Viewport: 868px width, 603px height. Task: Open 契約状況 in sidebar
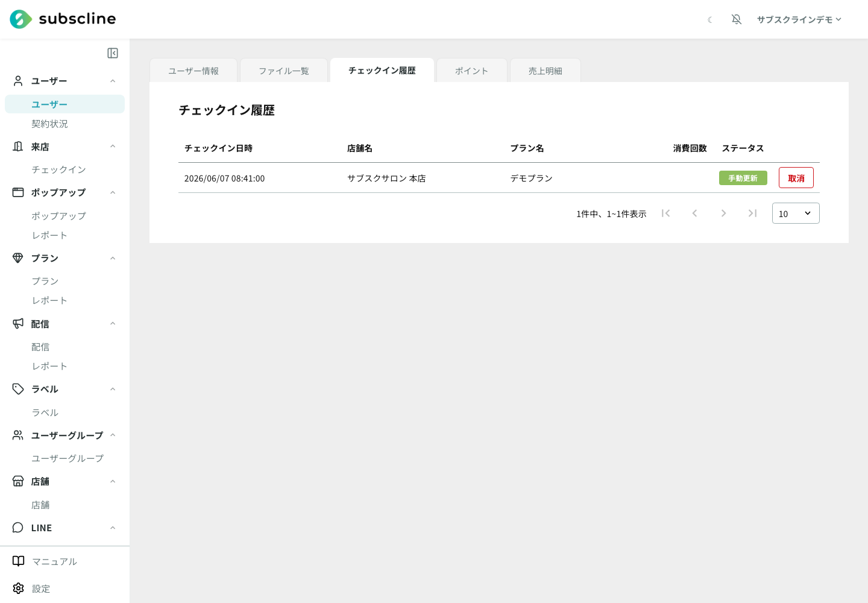[49, 124]
